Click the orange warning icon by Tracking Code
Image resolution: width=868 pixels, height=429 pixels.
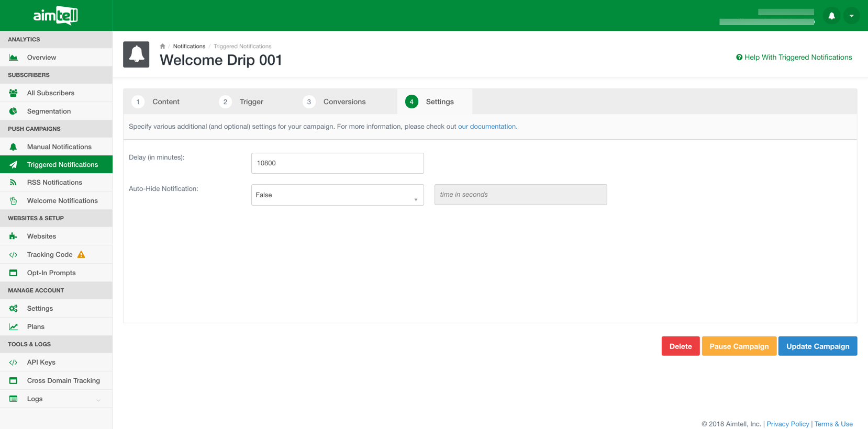click(x=81, y=254)
